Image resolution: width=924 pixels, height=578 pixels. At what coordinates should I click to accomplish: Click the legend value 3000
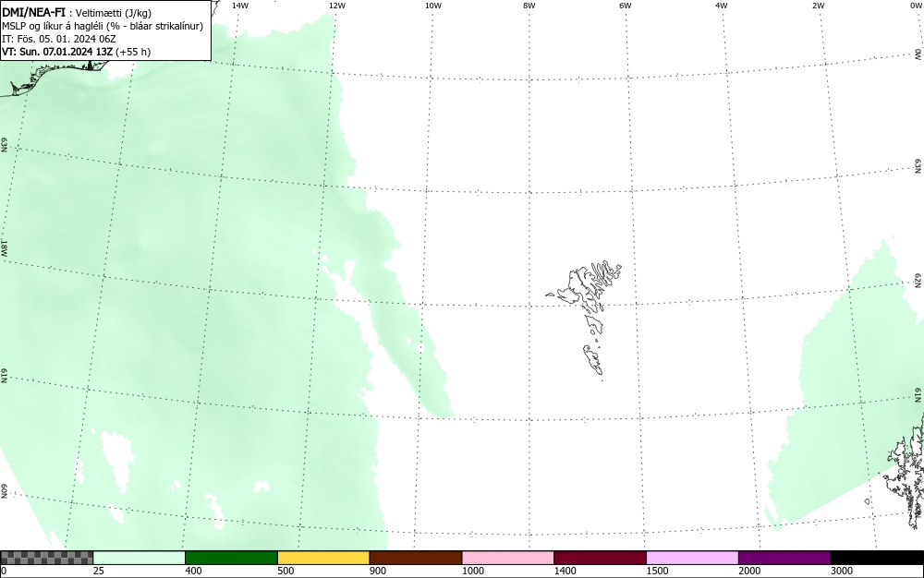[842, 571]
